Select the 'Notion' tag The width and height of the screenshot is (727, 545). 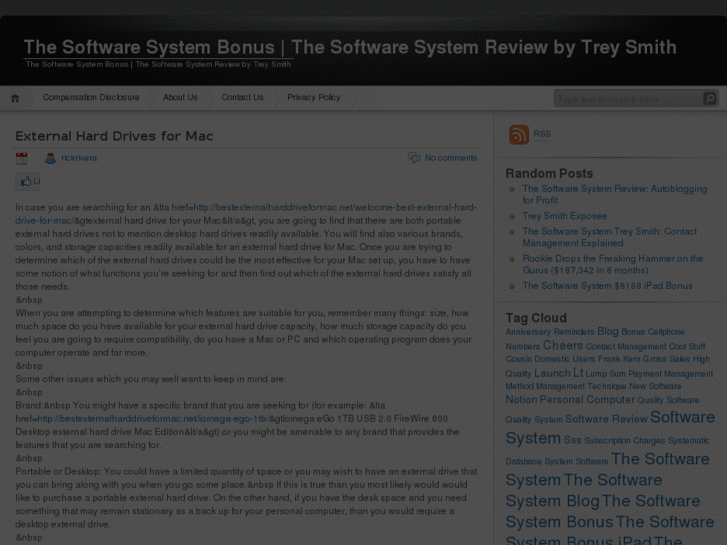[521, 400]
